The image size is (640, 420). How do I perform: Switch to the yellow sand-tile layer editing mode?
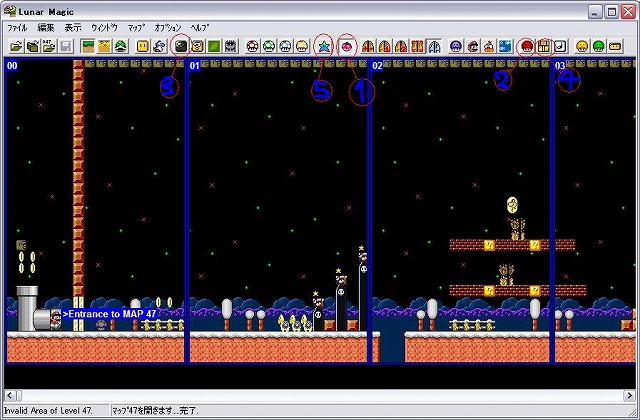tap(104, 47)
